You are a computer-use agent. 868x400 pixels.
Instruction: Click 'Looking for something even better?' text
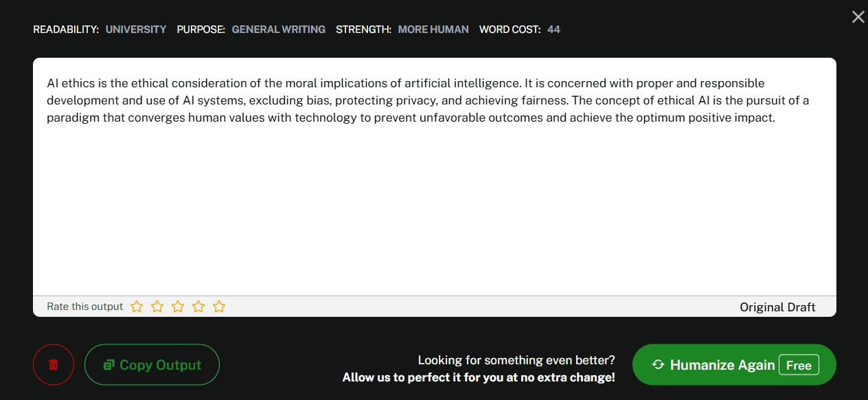(516, 360)
